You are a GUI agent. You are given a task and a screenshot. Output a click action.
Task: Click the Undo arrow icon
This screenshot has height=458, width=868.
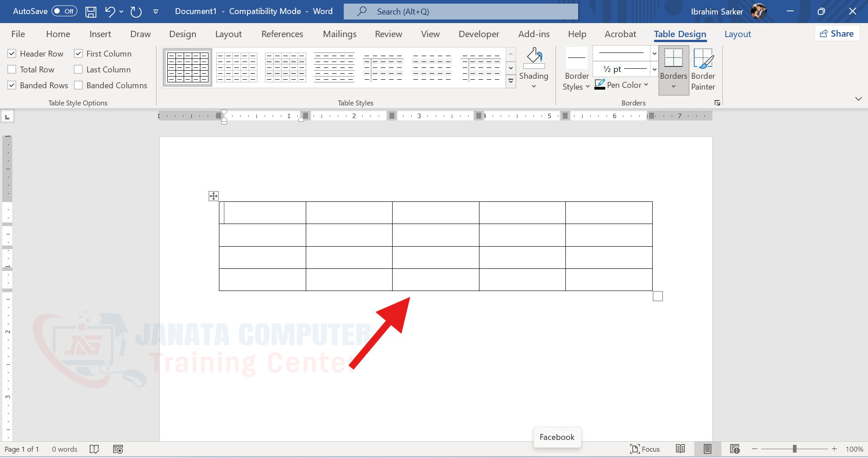[110, 12]
